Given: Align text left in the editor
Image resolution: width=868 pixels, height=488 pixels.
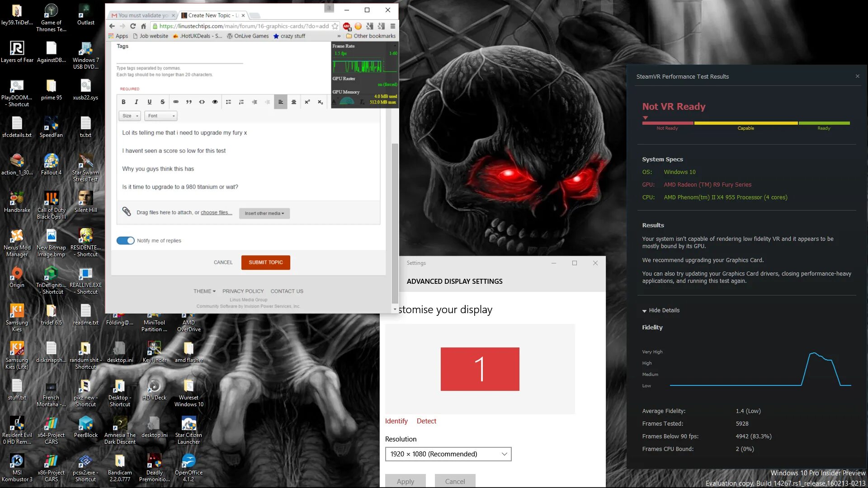Looking at the screenshot, I should (x=281, y=102).
